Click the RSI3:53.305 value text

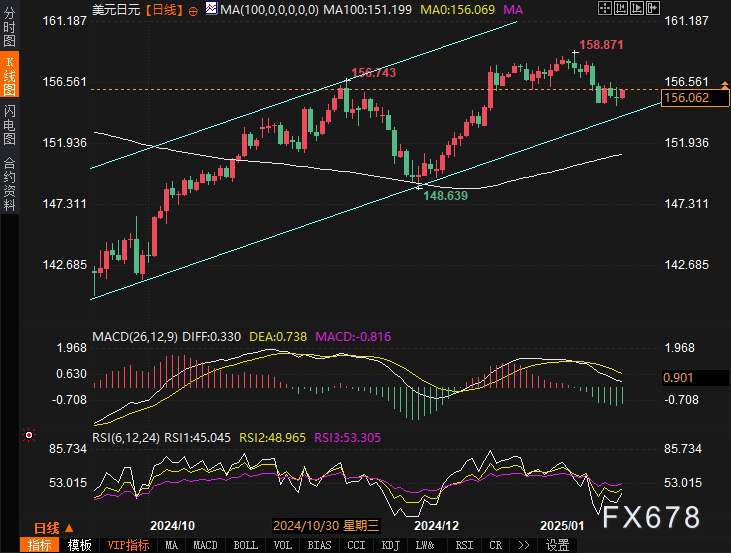pos(347,438)
